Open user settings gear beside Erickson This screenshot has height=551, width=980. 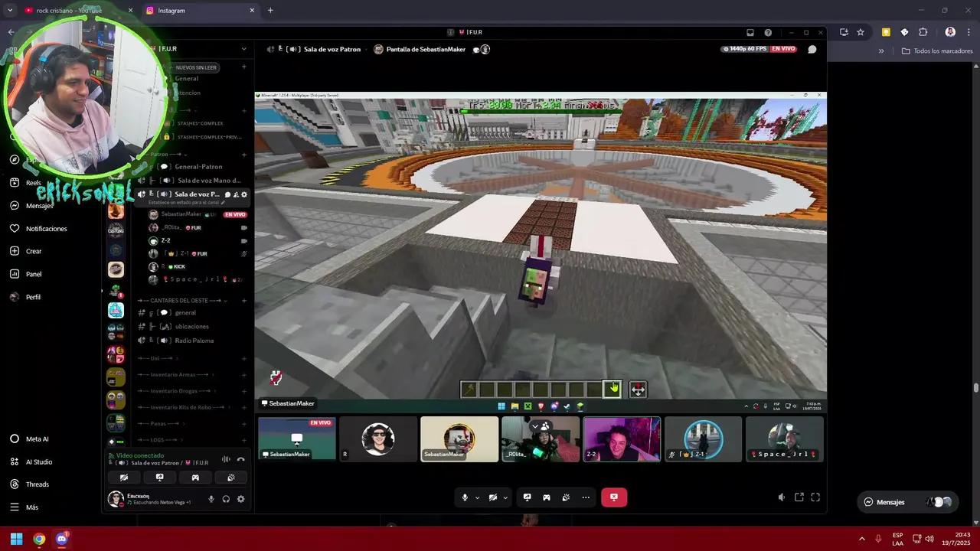[x=240, y=499]
